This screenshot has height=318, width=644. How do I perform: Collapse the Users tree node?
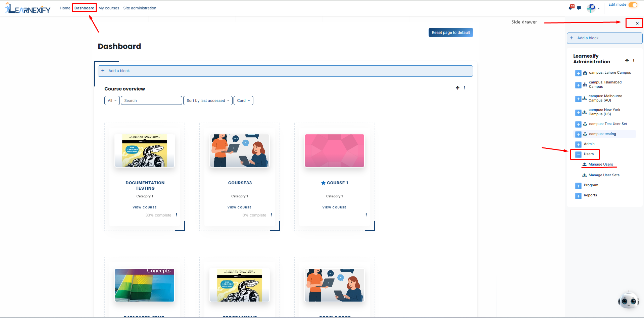coord(578,154)
